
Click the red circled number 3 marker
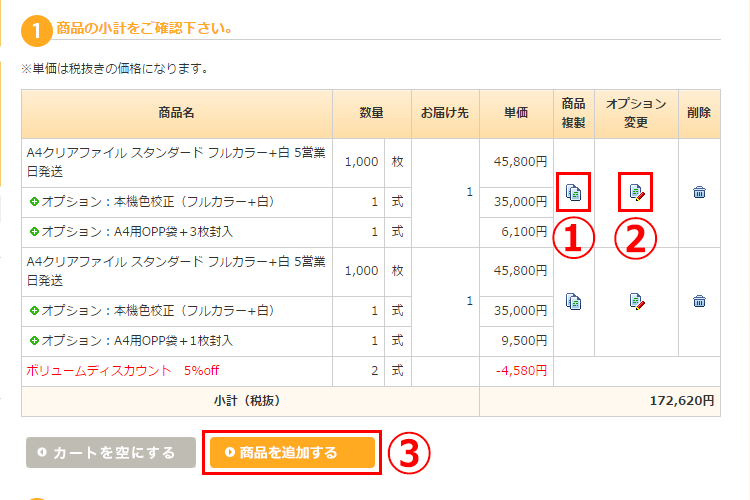tap(408, 453)
